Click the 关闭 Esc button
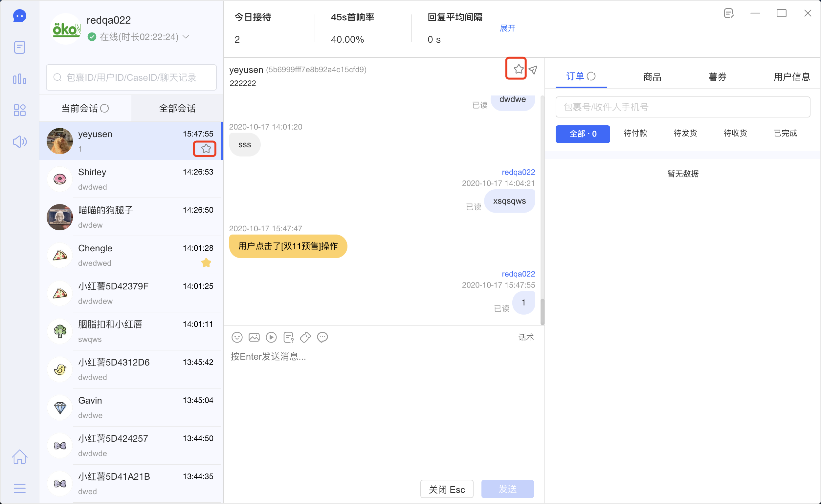821x504 pixels. (x=447, y=489)
